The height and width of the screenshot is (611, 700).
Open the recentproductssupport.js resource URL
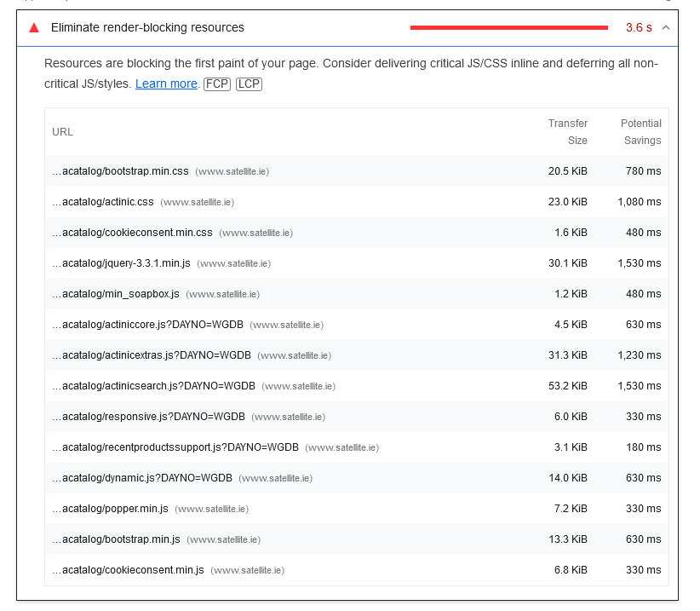coord(175,447)
